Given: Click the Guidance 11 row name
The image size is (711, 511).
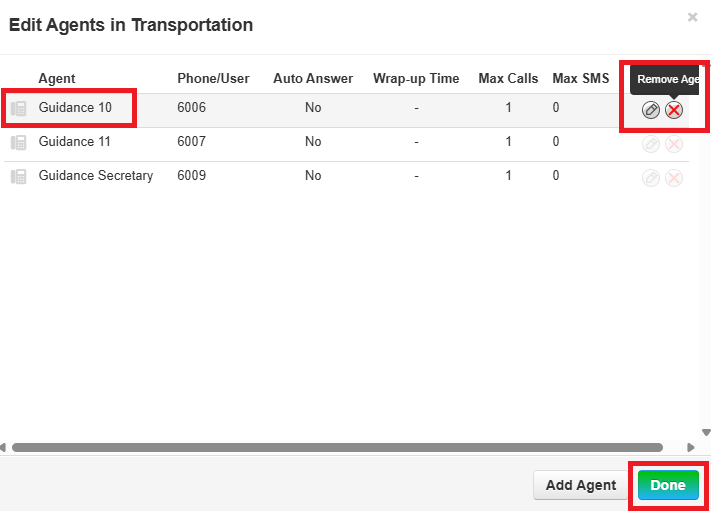Looking at the screenshot, I should tap(75, 142).
